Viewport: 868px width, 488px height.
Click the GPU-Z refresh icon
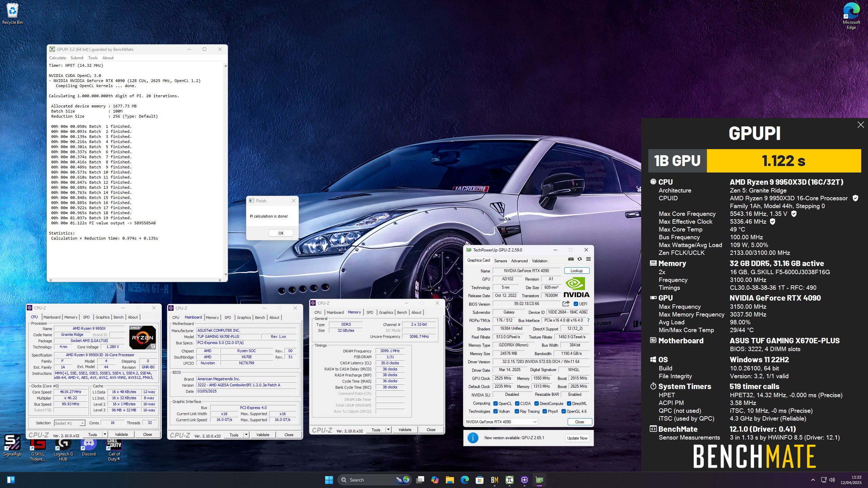579,259
